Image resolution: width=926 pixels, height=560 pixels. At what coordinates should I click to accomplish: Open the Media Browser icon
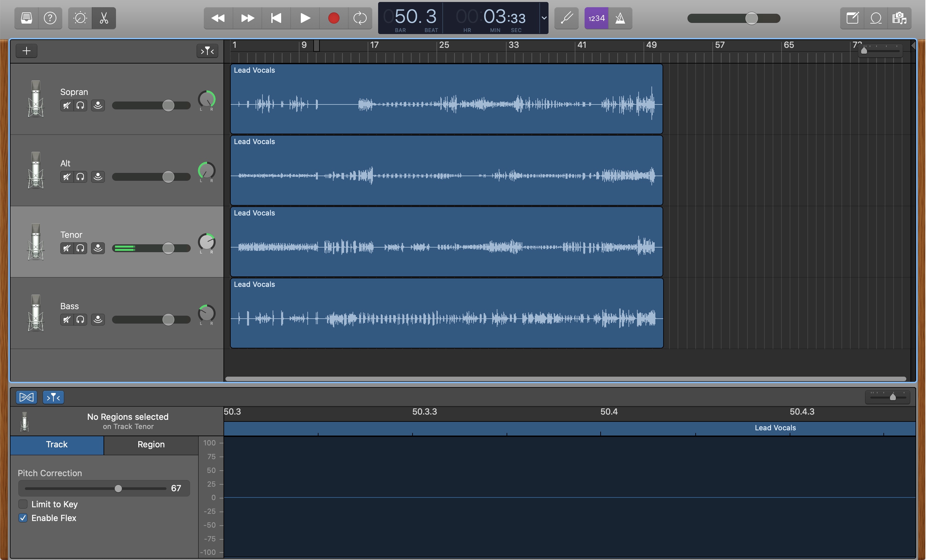899,18
